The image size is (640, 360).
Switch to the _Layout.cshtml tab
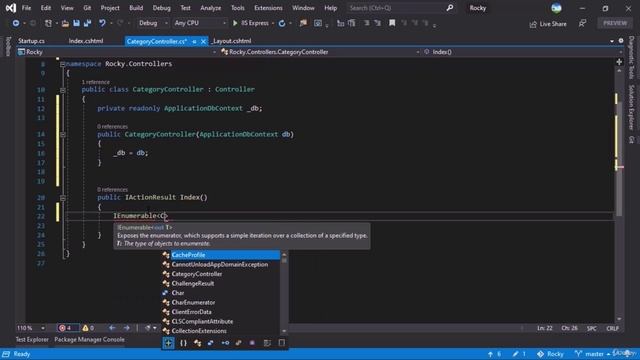(231, 41)
